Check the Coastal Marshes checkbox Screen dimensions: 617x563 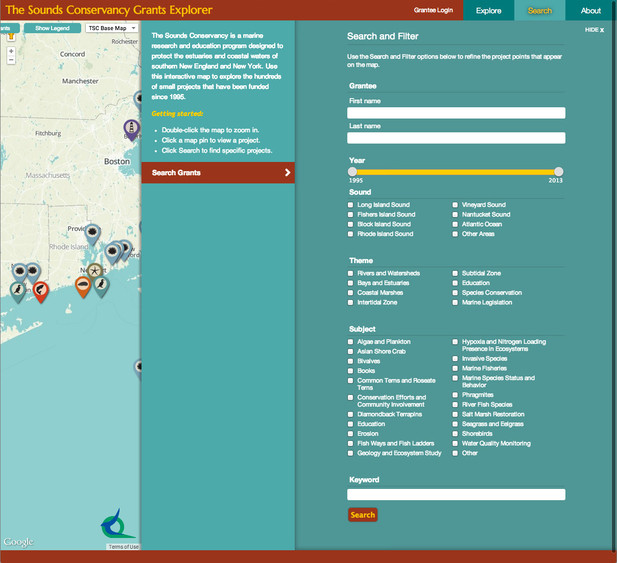point(350,293)
